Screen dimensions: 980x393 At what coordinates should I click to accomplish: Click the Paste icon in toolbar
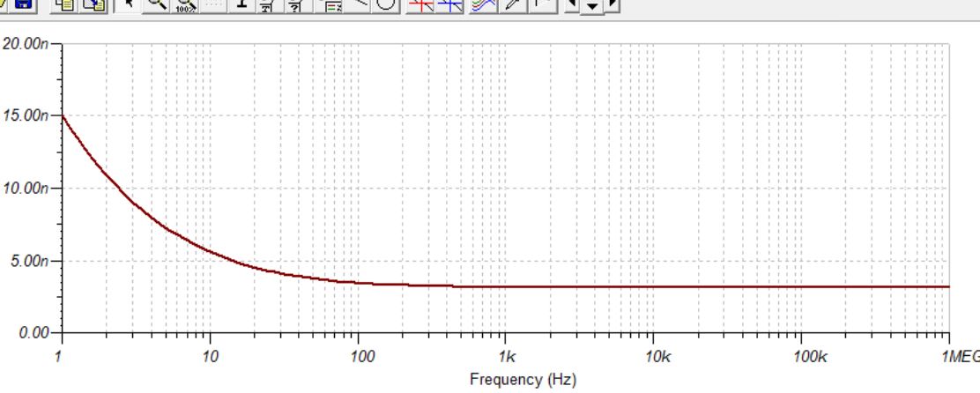pyautogui.click(x=93, y=4)
